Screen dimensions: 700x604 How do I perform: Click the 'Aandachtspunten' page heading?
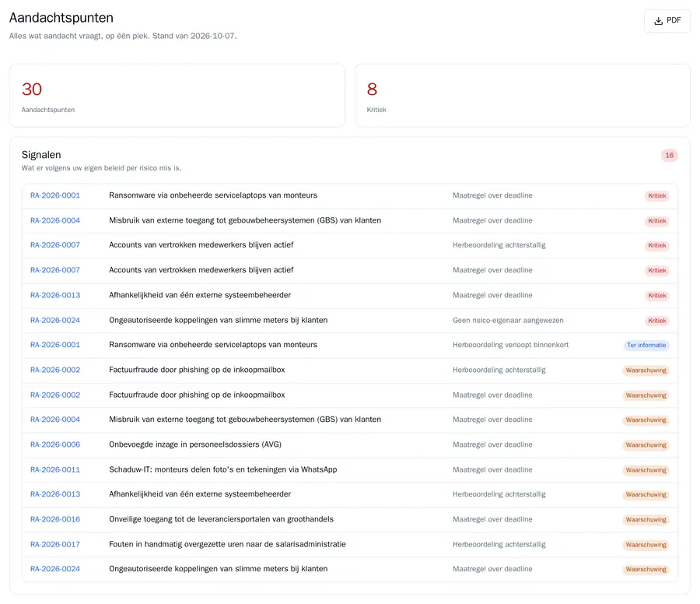[x=61, y=18]
